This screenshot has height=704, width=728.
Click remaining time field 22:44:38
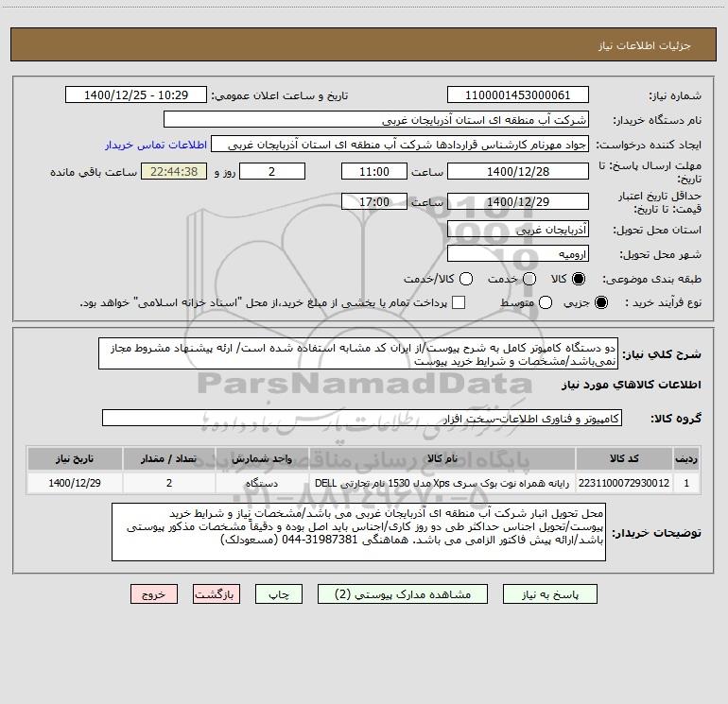click(174, 171)
